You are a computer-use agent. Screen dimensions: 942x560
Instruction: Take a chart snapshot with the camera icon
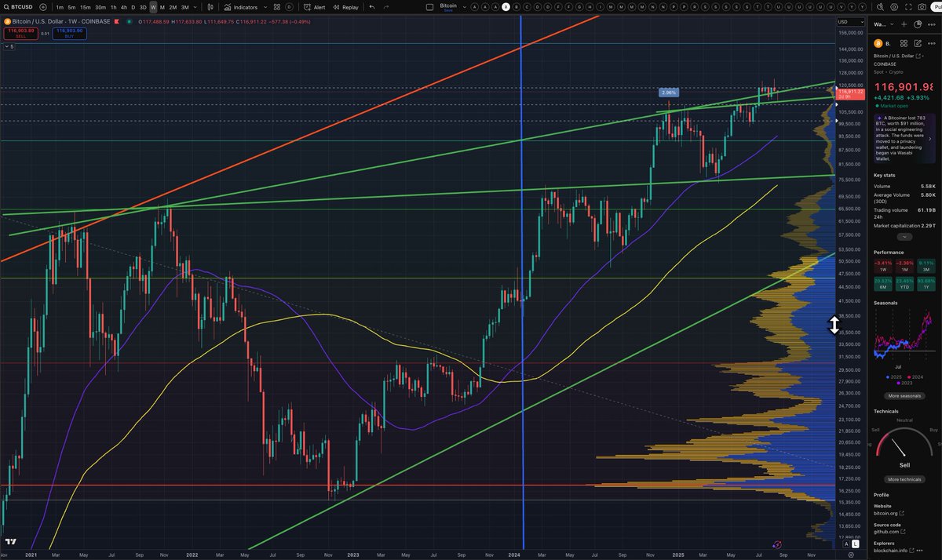pos(922,7)
